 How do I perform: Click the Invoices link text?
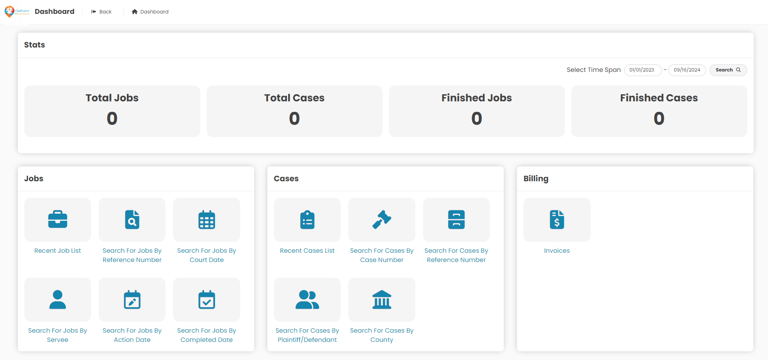[x=557, y=250]
